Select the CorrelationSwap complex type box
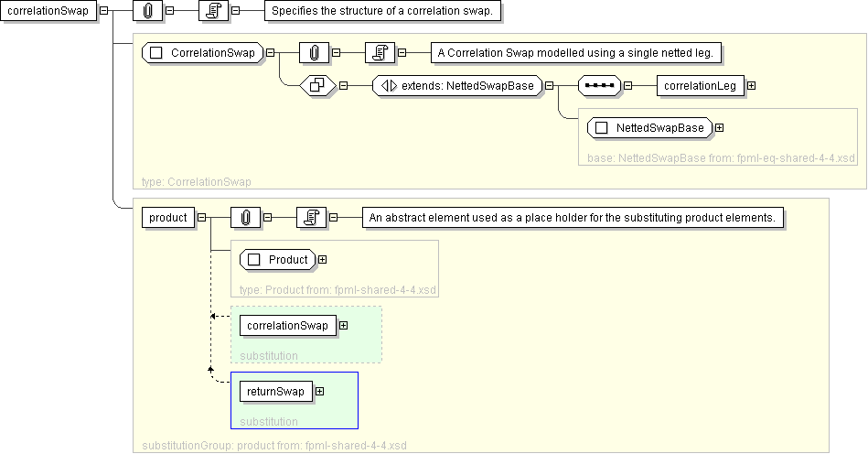Viewport: 868px width, 454px height. (x=203, y=52)
